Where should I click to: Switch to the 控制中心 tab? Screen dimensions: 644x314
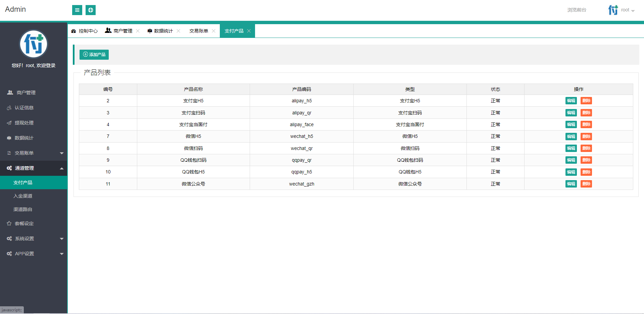[88, 31]
